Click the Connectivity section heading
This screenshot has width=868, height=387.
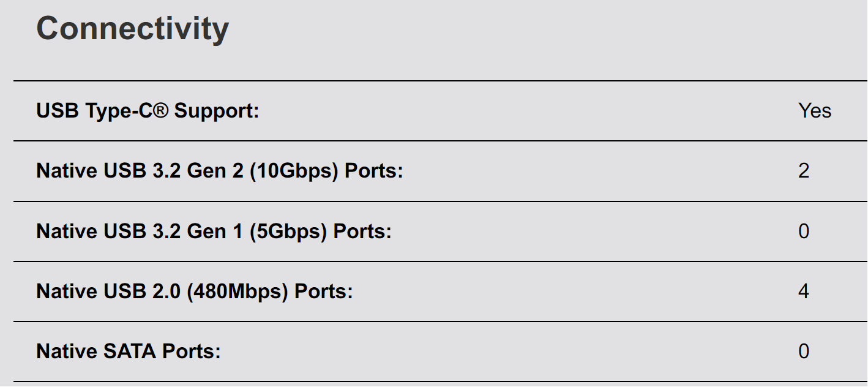(x=132, y=29)
